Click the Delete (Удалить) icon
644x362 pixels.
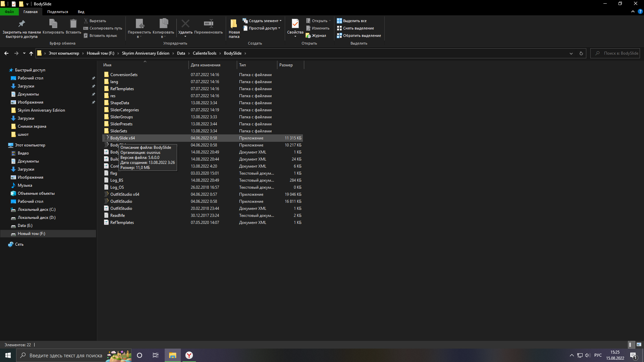click(185, 24)
